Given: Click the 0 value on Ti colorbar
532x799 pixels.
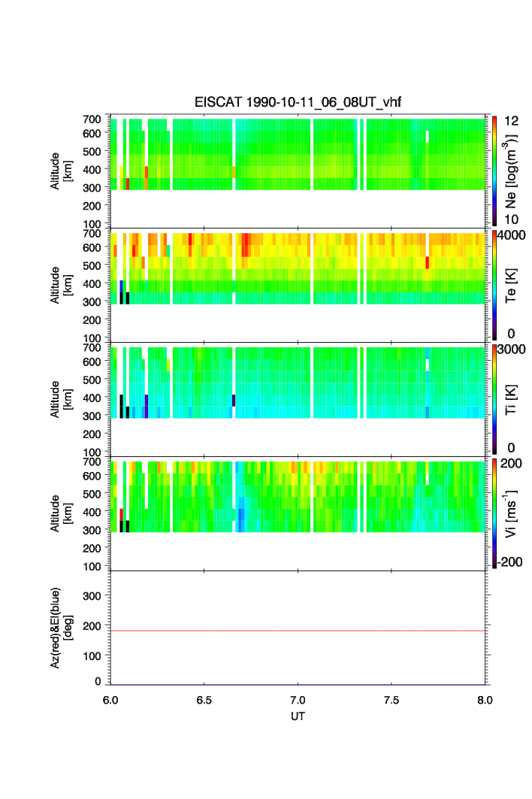Looking at the screenshot, I should [511, 448].
